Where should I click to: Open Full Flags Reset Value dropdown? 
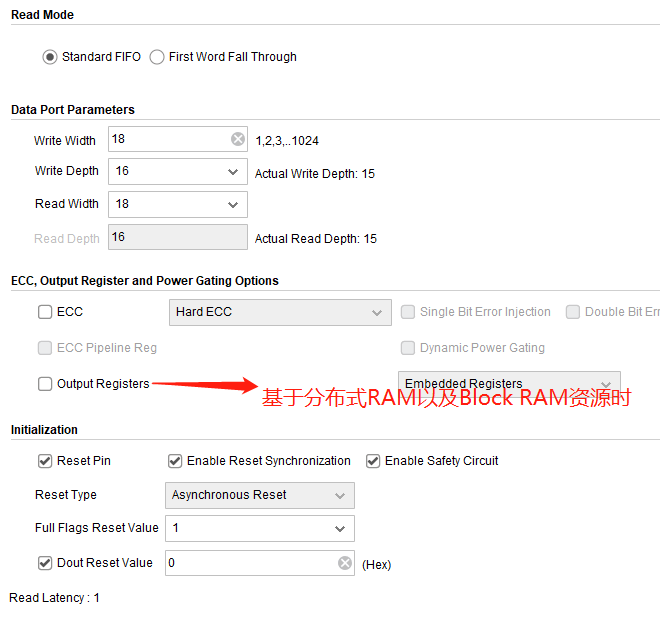coord(260,528)
